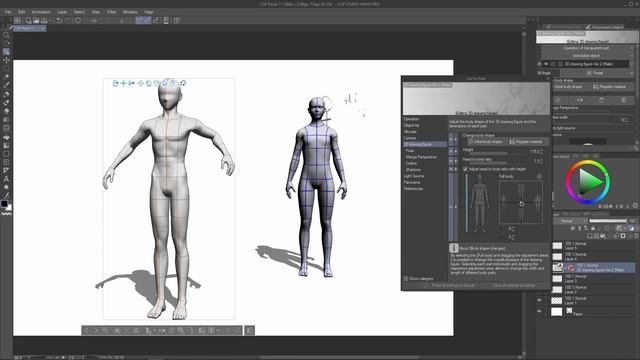Click the Clear circle icon in the command bar
640x360 pixels.
(78, 20)
